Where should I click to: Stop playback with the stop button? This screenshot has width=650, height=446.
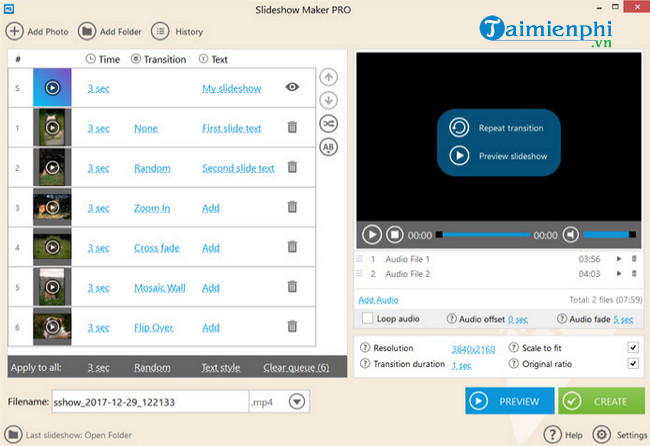point(395,235)
